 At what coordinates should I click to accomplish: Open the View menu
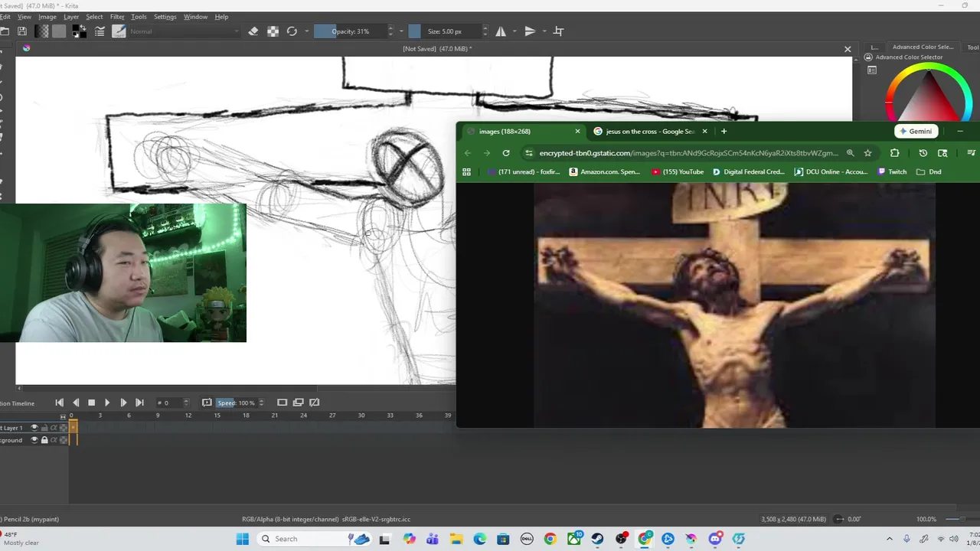(x=24, y=17)
